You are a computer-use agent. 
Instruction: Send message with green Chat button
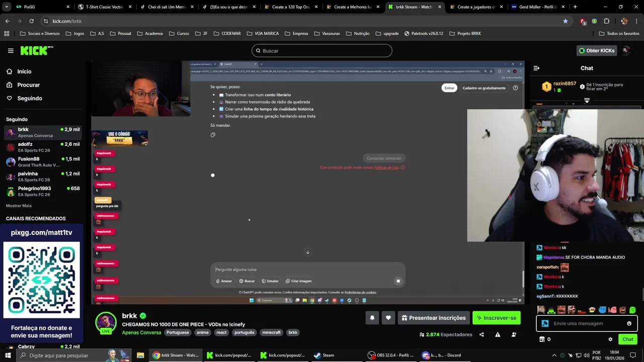click(x=627, y=339)
